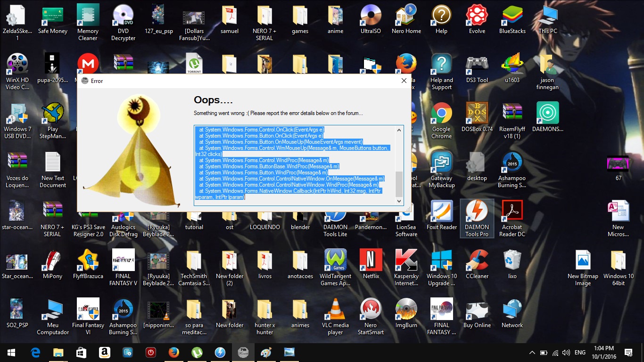Open the Action Center notifications icon
Image resolution: width=644 pixels, height=362 pixels.
pos(628,352)
